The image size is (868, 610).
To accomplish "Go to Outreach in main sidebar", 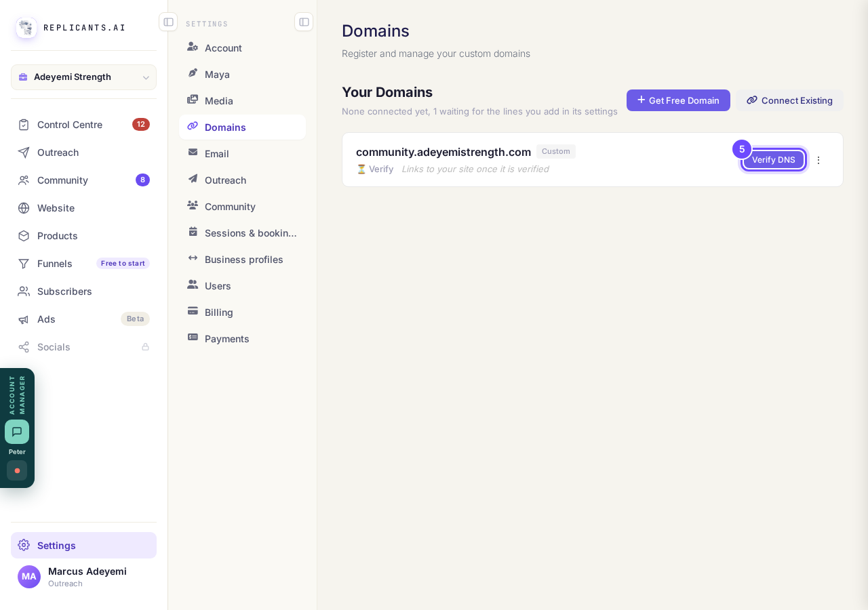I will [83, 152].
